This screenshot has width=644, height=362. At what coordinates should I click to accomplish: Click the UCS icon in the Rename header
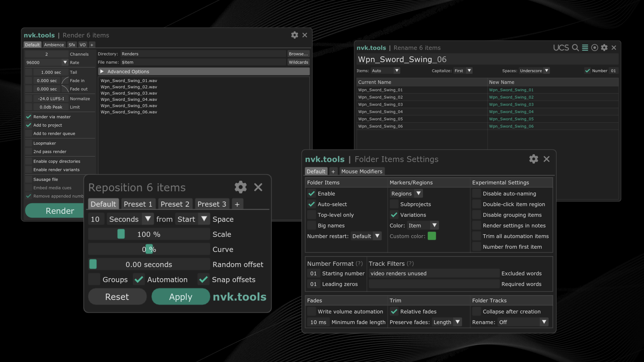(560, 48)
